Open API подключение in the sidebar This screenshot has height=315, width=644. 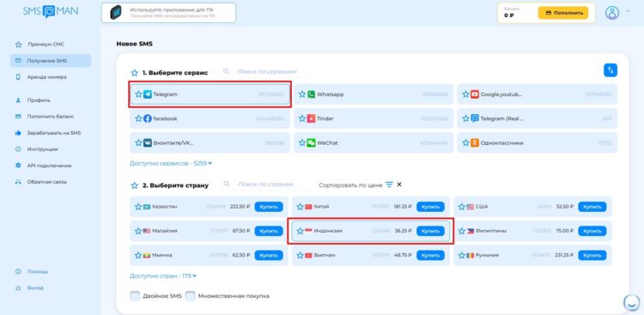43,166
